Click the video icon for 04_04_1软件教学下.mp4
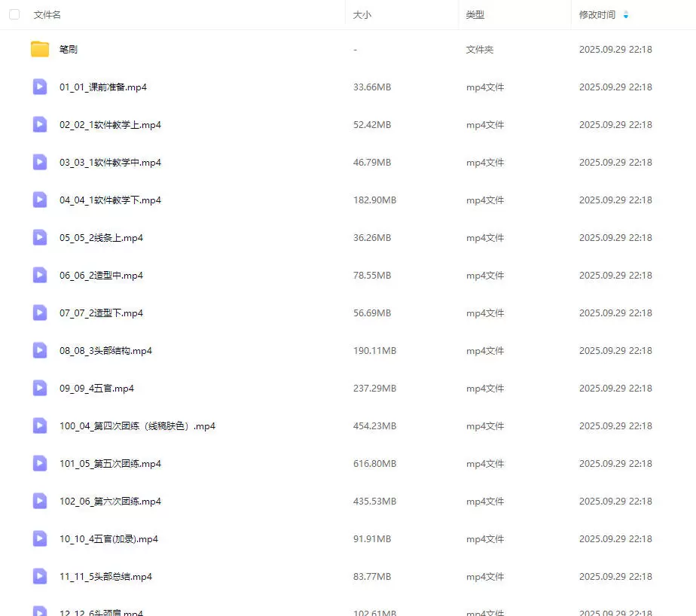 pos(40,200)
